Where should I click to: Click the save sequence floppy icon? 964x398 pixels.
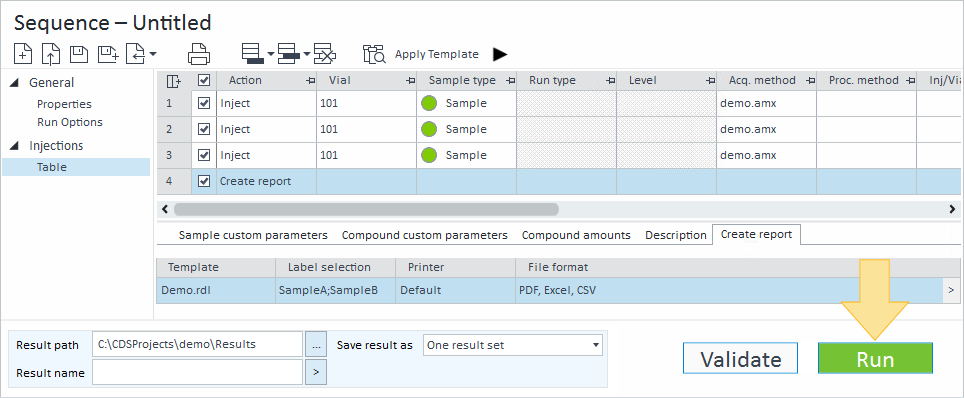[x=79, y=54]
